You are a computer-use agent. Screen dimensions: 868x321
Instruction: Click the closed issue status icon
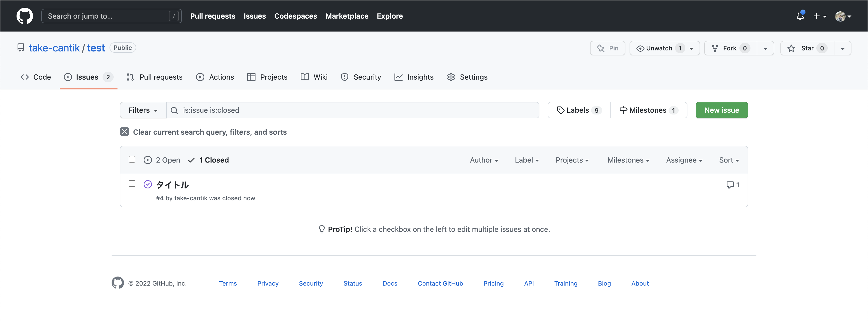(148, 185)
